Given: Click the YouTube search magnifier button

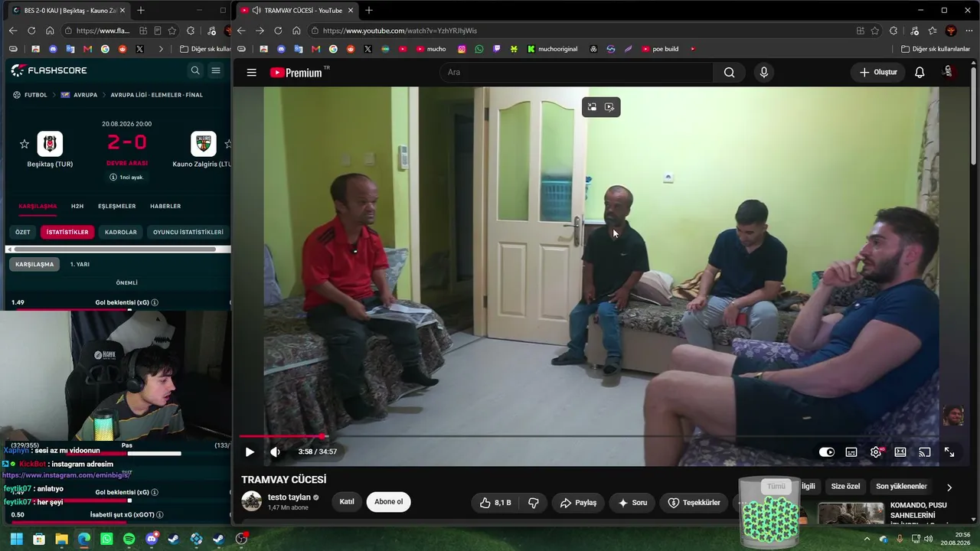Looking at the screenshot, I should [729, 73].
